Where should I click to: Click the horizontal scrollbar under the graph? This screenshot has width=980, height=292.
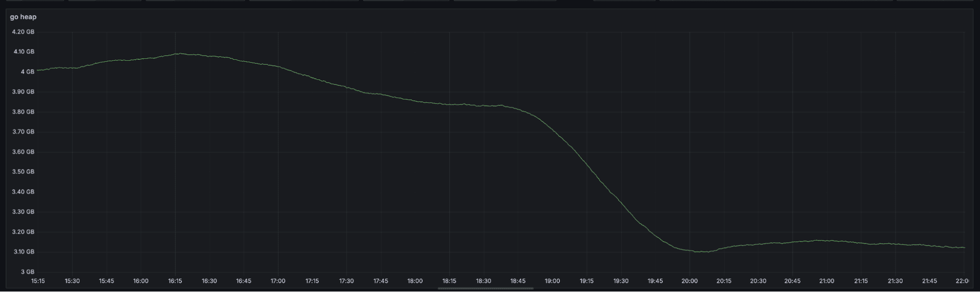coord(485,289)
